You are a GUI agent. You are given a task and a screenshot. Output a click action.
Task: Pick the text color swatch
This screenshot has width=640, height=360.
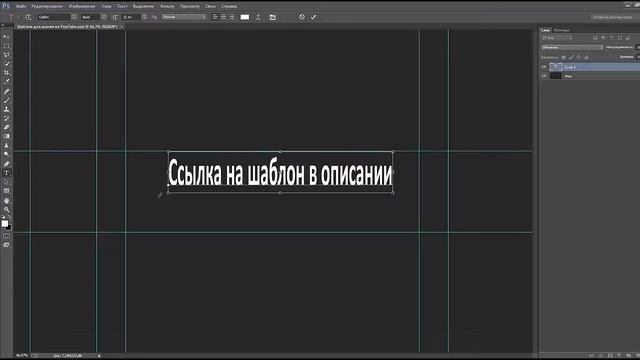[x=244, y=17]
